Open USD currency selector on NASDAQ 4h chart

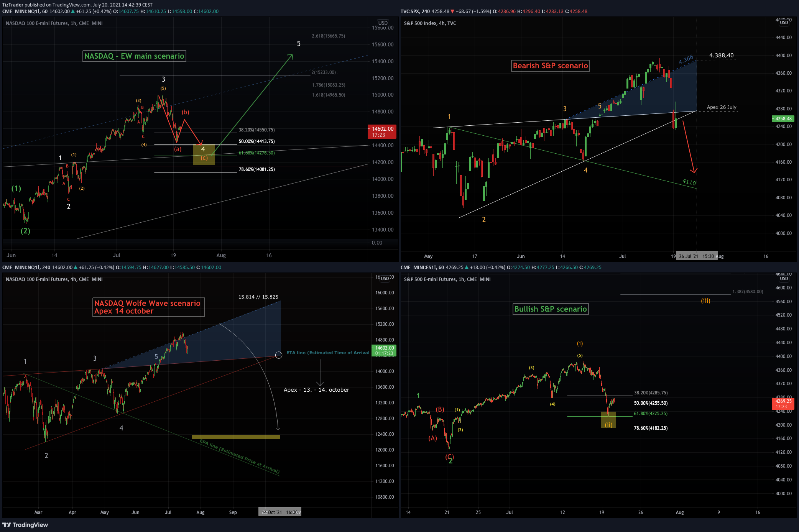coord(385,279)
